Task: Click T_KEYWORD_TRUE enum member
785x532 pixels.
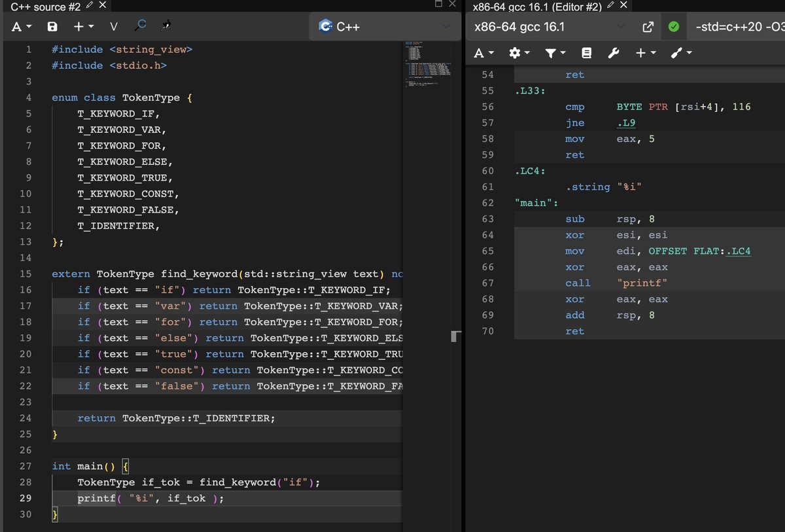Action: [126, 178]
